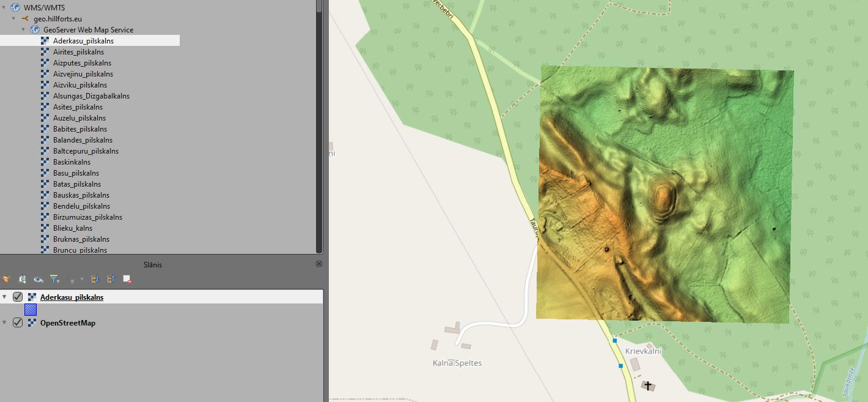Remove selected layer using toolbar icon
The width and height of the screenshot is (868, 402).
127,279
